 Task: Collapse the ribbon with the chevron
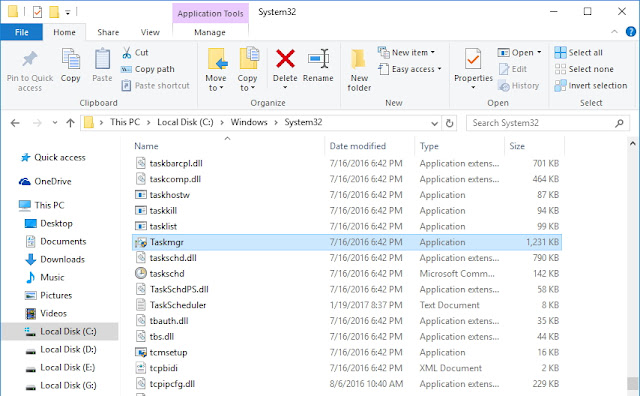(x=614, y=32)
